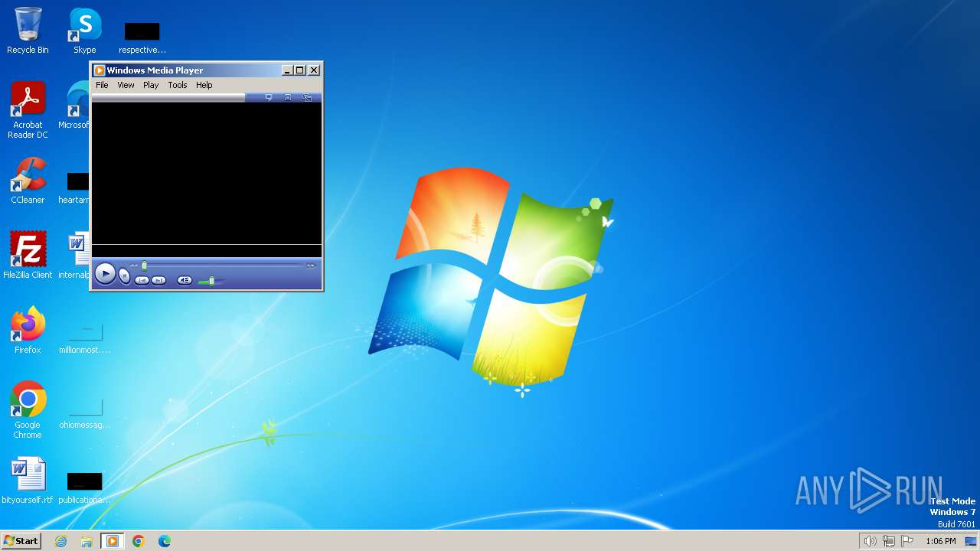Viewport: 980px width, 551px height.
Task: Click the Stop button in Media Player
Action: pyautogui.click(x=125, y=277)
